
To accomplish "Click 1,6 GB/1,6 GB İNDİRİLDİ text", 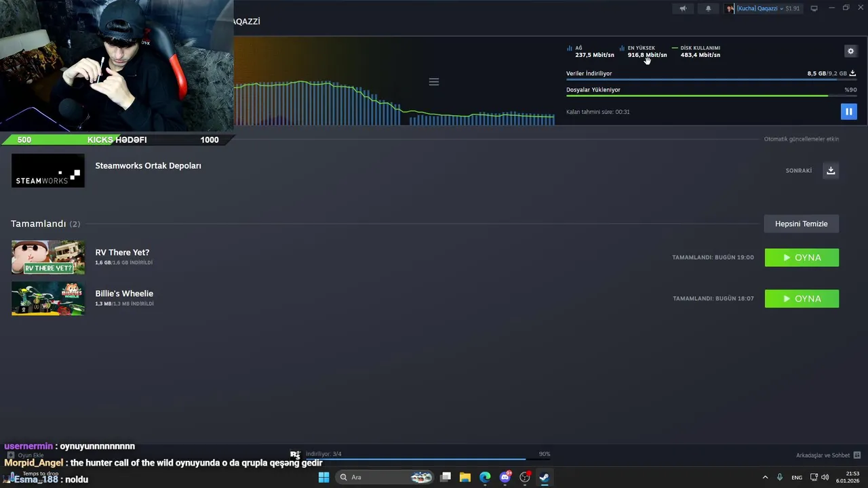I will pos(123,262).
